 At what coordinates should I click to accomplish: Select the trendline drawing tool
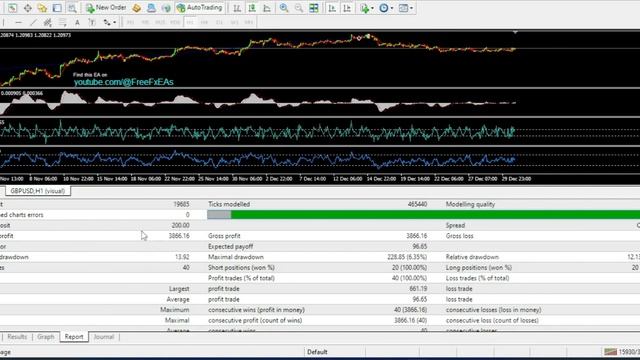(33, 22)
